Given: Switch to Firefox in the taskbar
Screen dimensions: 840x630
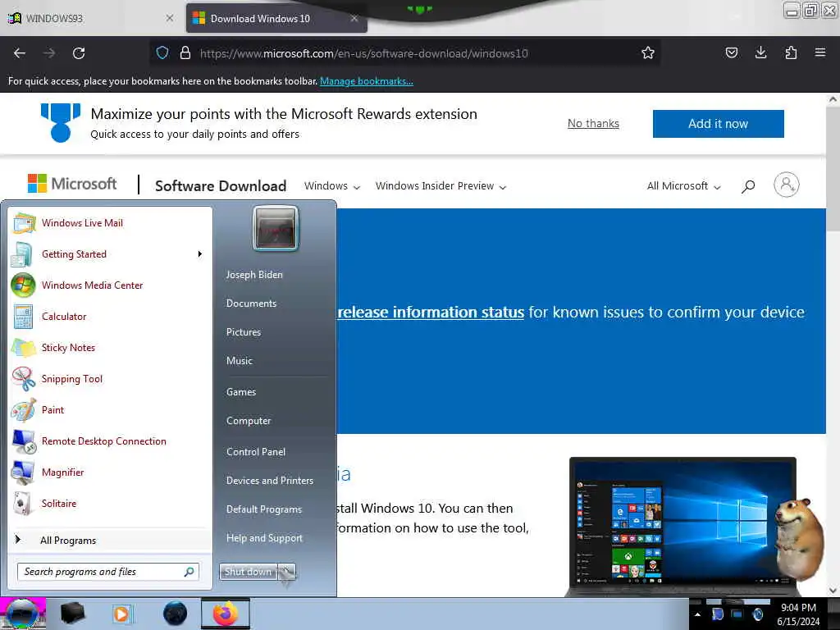Looking at the screenshot, I should point(226,614).
